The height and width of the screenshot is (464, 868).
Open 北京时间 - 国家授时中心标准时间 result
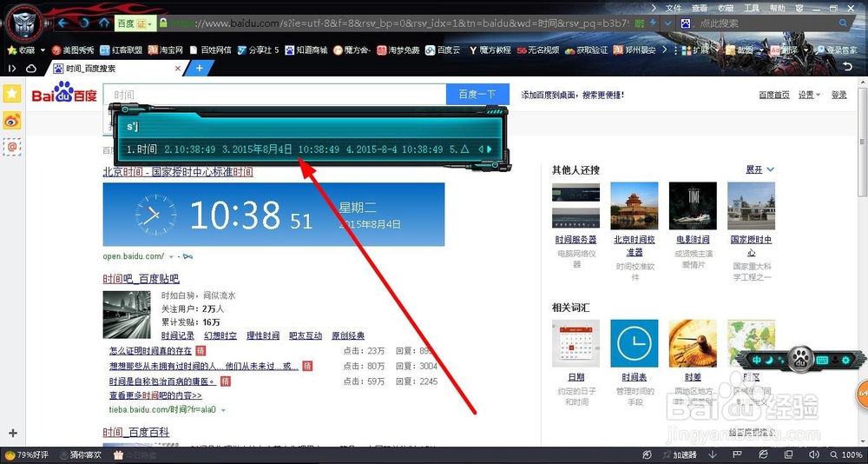(x=178, y=172)
